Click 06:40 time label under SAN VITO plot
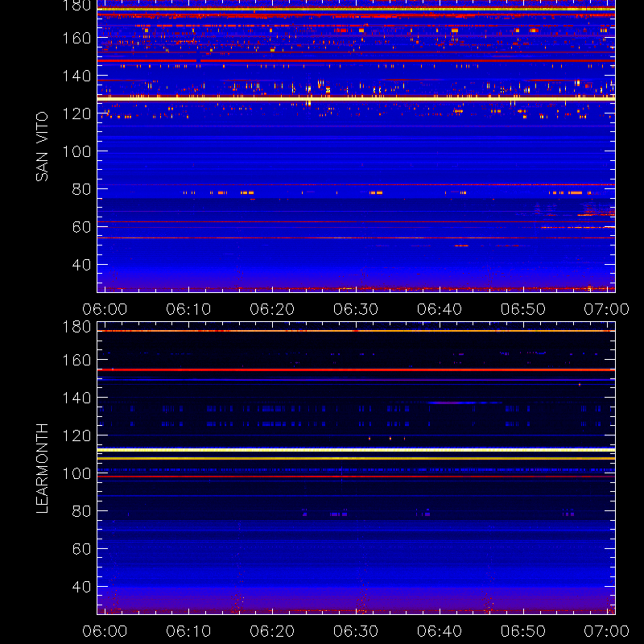The image size is (644, 644). pos(440,309)
